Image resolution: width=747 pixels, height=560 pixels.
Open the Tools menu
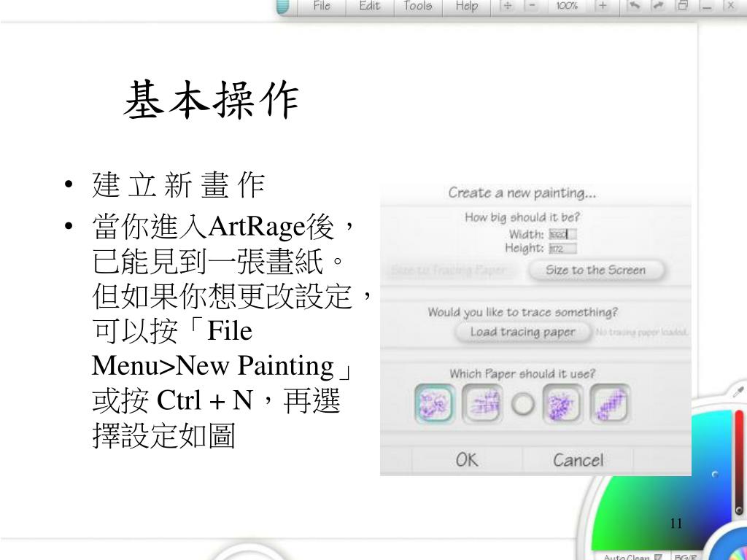[x=418, y=6]
